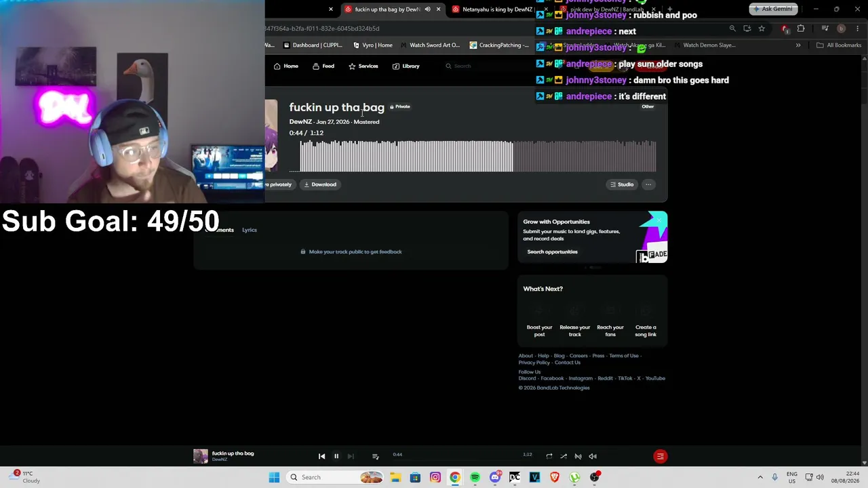Toggle repeat in the player bar
Image resolution: width=868 pixels, height=488 pixels.
[x=549, y=456]
